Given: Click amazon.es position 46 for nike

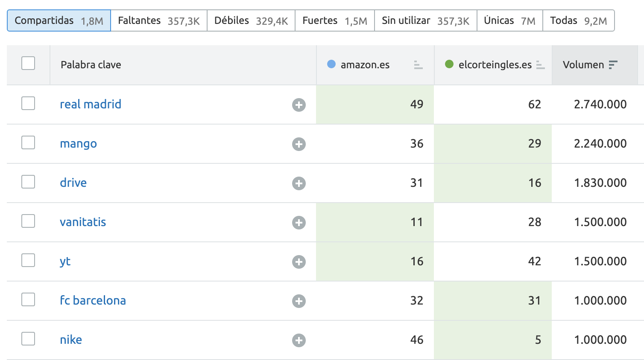Looking at the screenshot, I should tap(417, 340).
